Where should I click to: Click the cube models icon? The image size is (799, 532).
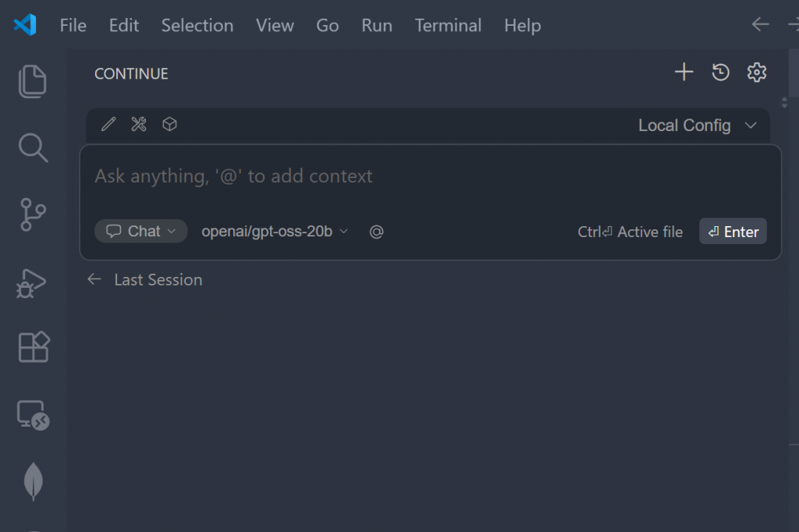[x=169, y=124]
